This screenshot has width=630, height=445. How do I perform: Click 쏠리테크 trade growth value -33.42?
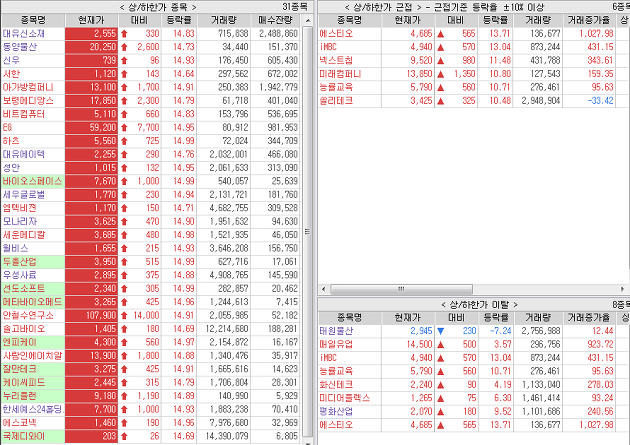(600, 101)
